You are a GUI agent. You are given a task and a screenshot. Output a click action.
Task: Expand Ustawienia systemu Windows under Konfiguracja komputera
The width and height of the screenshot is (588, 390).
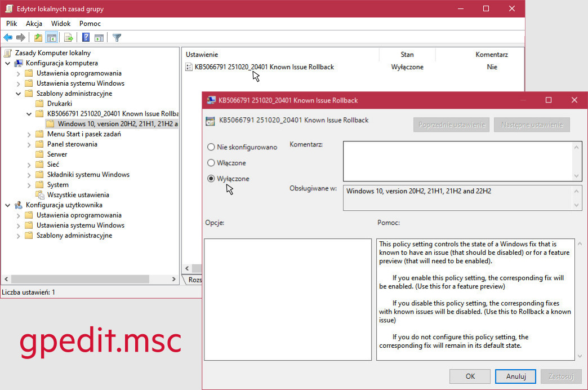[18, 84]
